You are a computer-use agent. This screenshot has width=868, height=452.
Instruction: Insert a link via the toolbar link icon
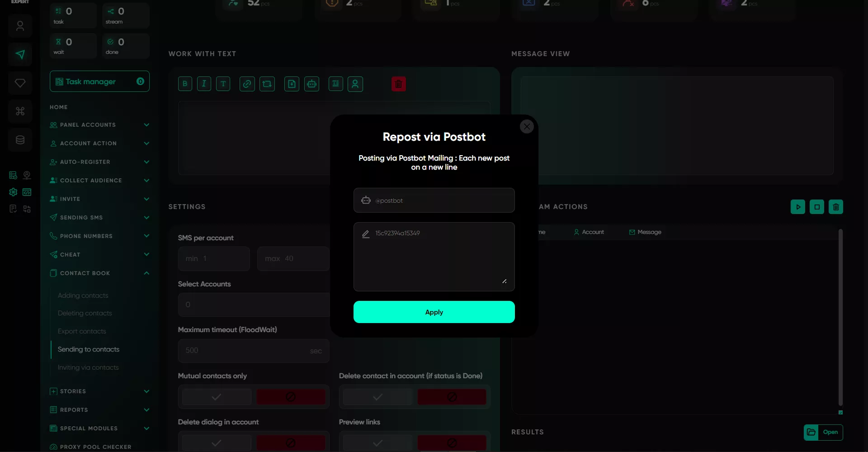(247, 84)
